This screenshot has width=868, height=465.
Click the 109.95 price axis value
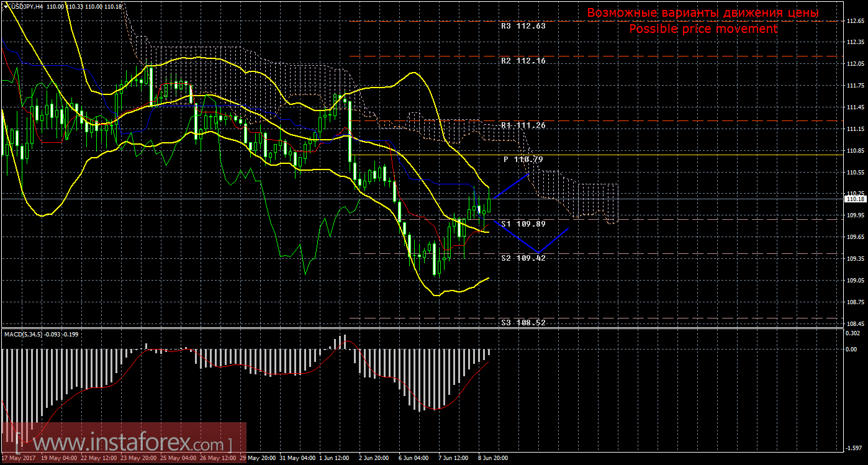click(x=855, y=215)
